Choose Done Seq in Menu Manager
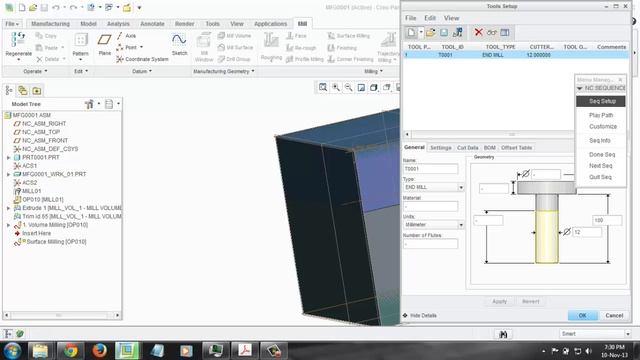This screenshot has height=360, width=640. (x=601, y=155)
